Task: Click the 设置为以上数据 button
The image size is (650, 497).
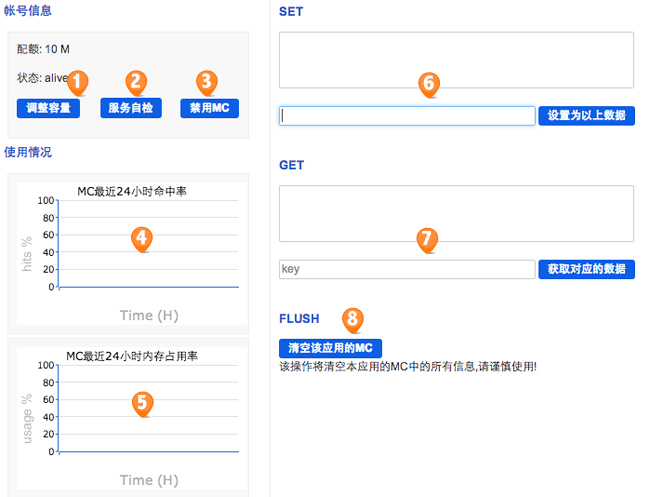Action: tap(586, 116)
